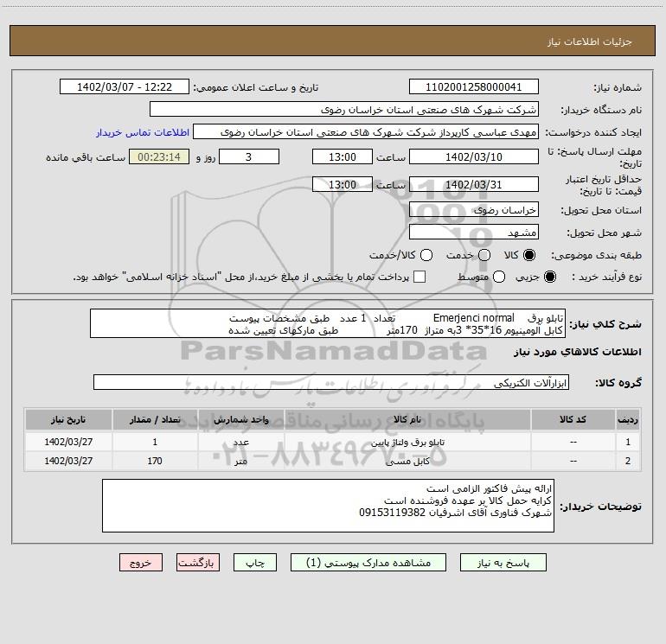Click the price validity time field 13:00
The width and height of the screenshot is (666, 644).
tap(343, 184)
